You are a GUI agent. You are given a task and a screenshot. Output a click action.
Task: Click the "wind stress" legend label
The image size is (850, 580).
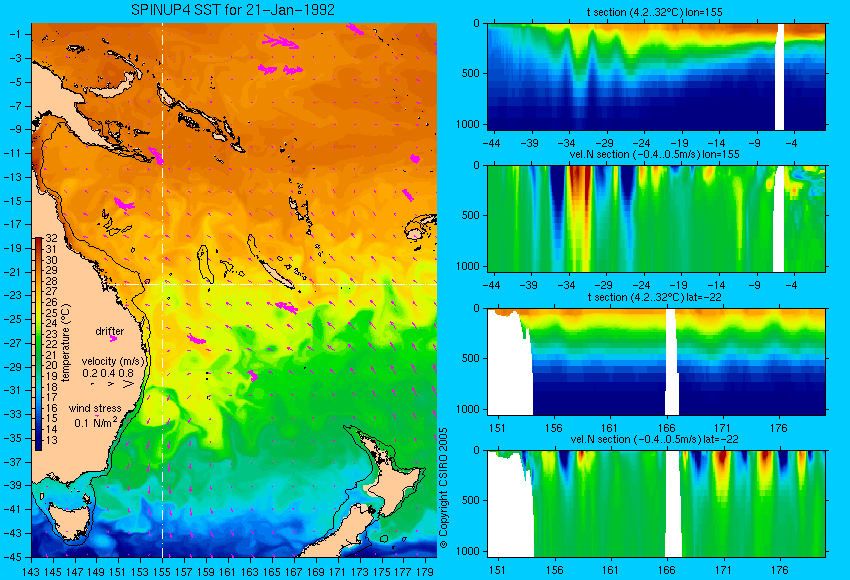(95, 408)
